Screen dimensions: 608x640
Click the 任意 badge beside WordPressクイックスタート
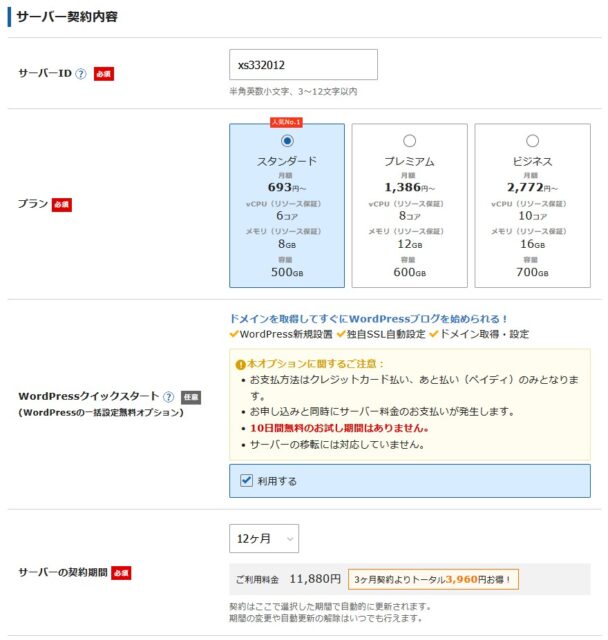pyautogui.click(x=190, y=397)
